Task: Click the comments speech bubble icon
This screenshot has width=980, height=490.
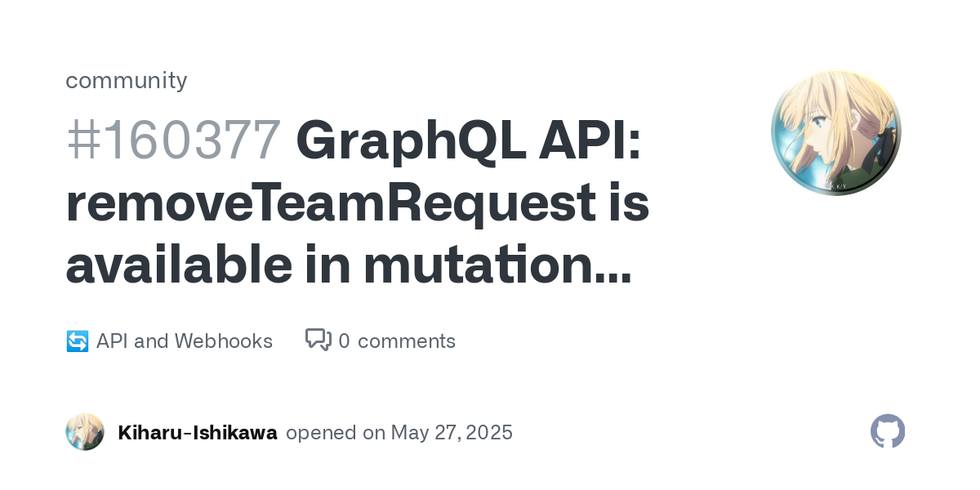Action: coord(318,340)
